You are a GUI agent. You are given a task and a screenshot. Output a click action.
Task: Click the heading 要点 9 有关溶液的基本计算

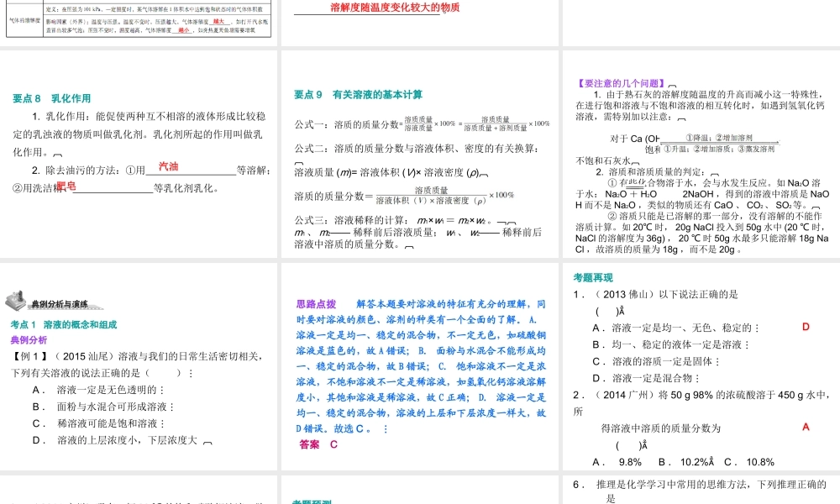pyautogui.click(x=359, y=95)
